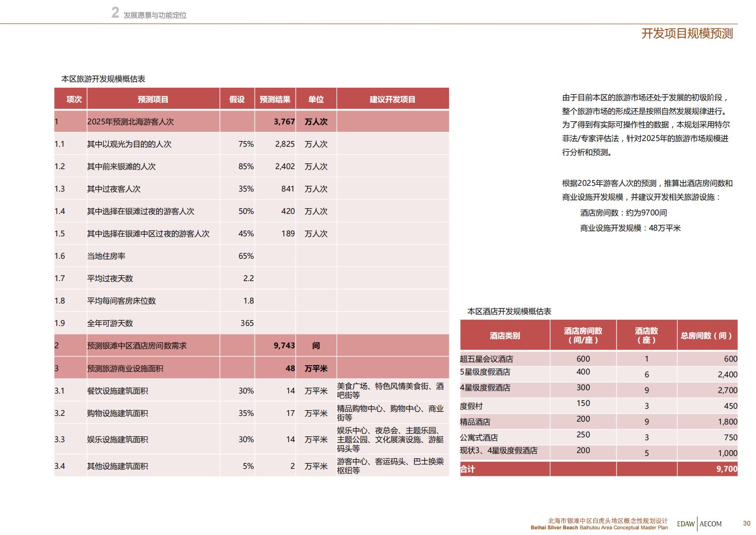756x535 pixels.
Task: Select row 其中过夜客人次
Action: (x=251, y=189)
